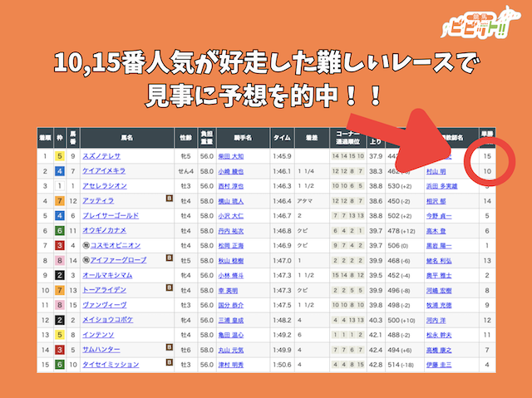Open trainer link 河内 洋
Screen dimensions: 532x398
click(436, 321)
